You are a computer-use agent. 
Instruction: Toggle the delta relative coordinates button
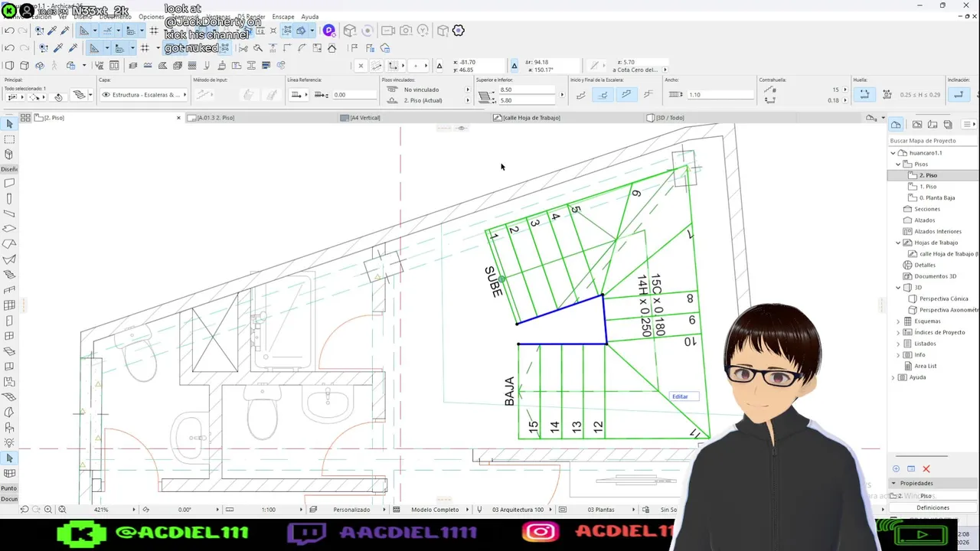pos(514,66)
